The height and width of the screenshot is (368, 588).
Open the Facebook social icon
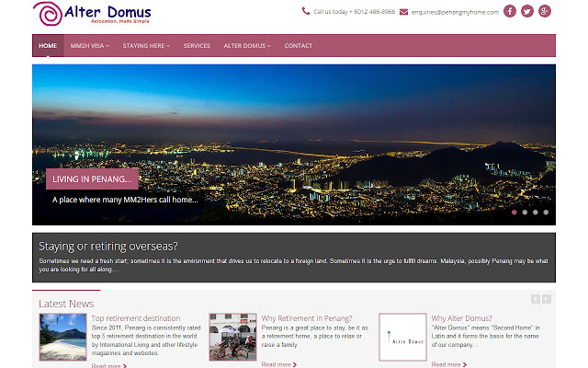[510, 11]
